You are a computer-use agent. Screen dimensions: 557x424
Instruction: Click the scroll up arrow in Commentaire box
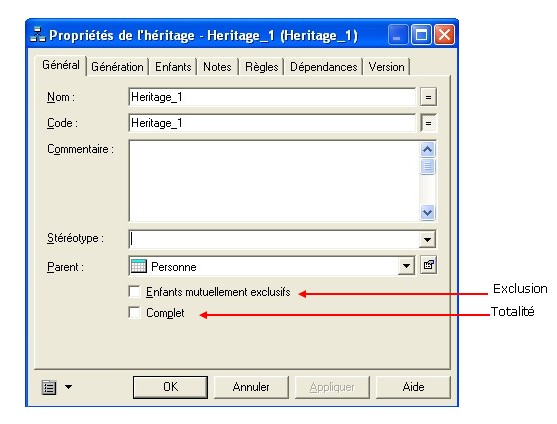pyautogui.click(x=427, y=150)
